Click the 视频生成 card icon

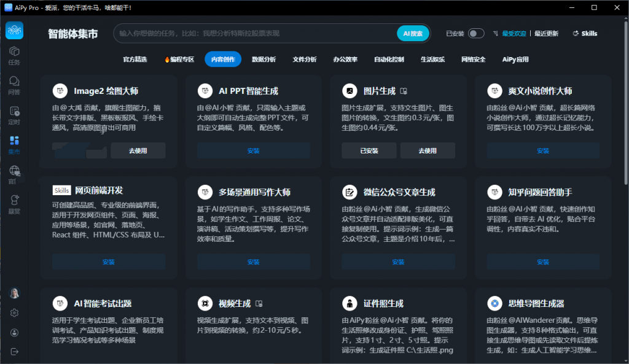tap(205, 303)
